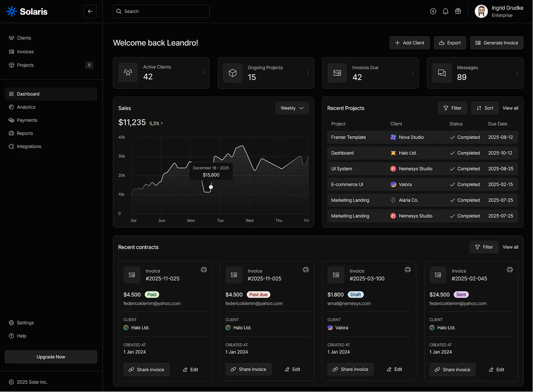View all recent contracts

511,247
